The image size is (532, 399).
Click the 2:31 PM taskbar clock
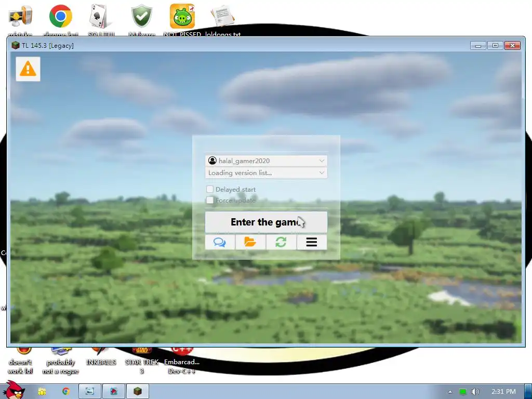(503, 392)
